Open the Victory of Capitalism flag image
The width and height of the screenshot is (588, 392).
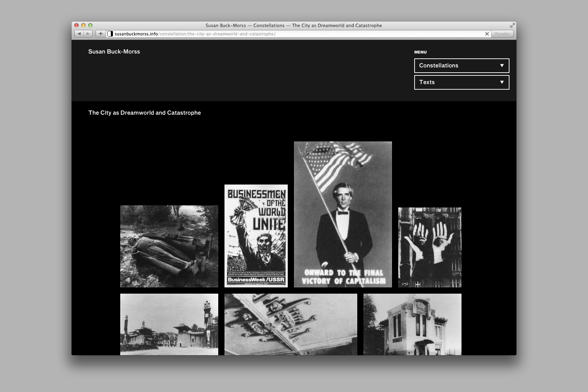(343, 214)
